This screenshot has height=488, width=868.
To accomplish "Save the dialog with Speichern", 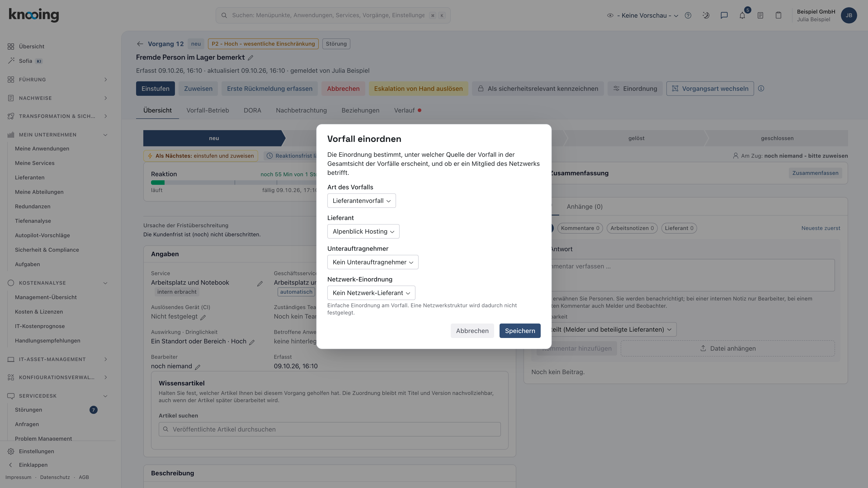I will click(x=520, y=331).
